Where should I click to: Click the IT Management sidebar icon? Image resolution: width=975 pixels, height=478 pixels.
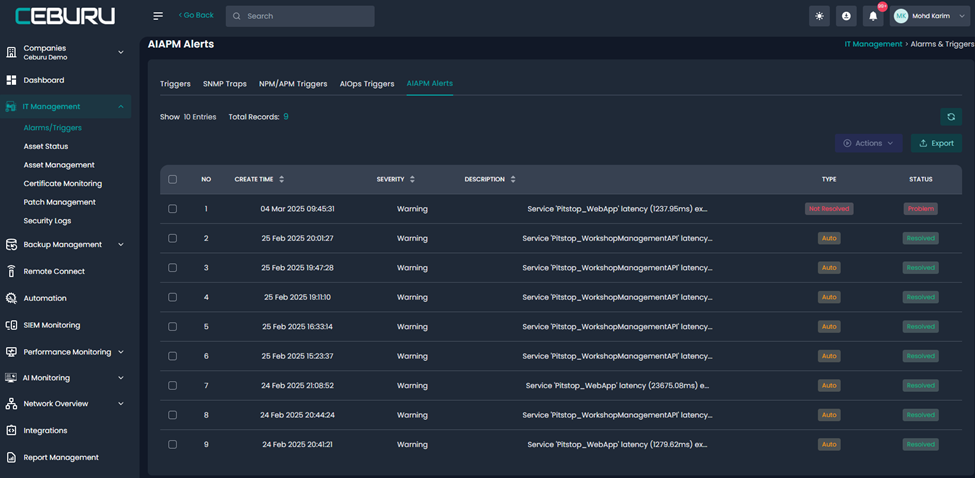[10, 107]
